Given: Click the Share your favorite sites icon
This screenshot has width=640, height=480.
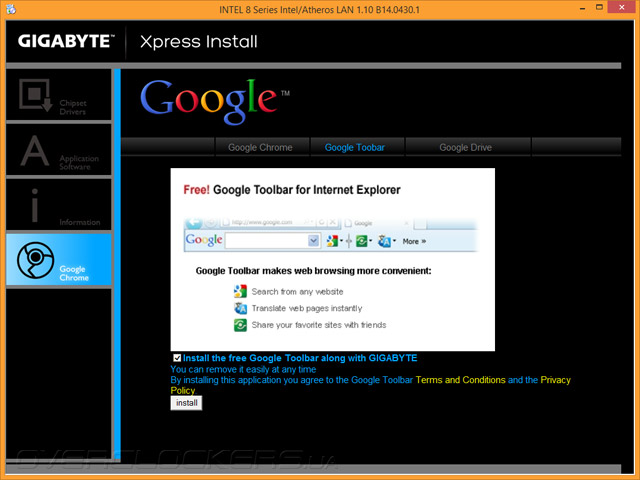Looking at the screenshot, I should (240, 325).
